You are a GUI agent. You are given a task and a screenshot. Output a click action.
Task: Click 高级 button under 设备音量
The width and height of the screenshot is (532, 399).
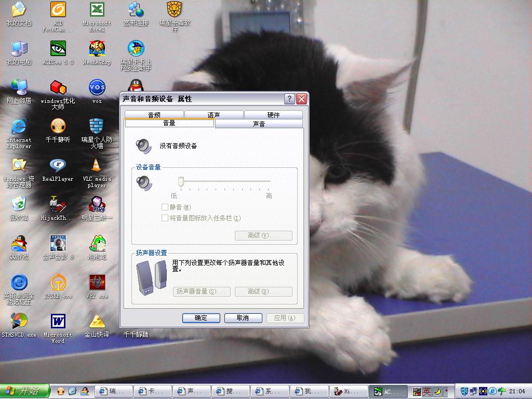click(x=263, y=235)
